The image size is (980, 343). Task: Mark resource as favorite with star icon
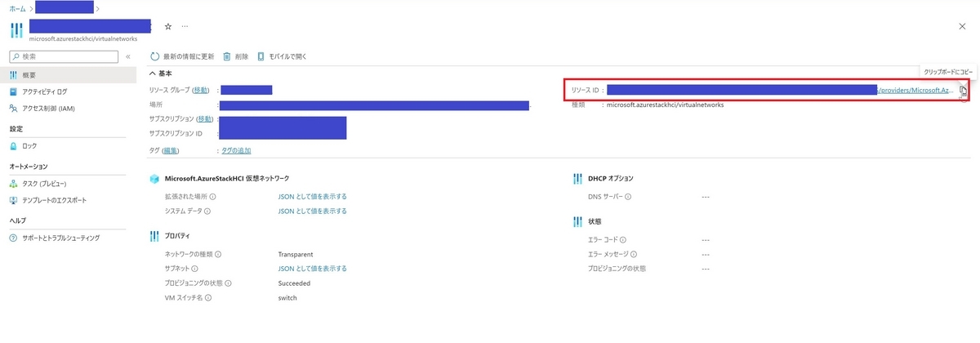click(x=168, y=26)
